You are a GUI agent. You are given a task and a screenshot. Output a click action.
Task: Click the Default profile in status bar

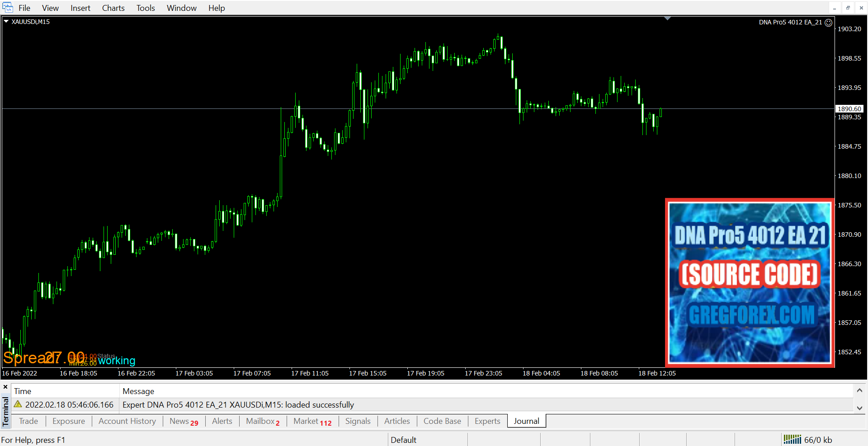tap(403, 440)
